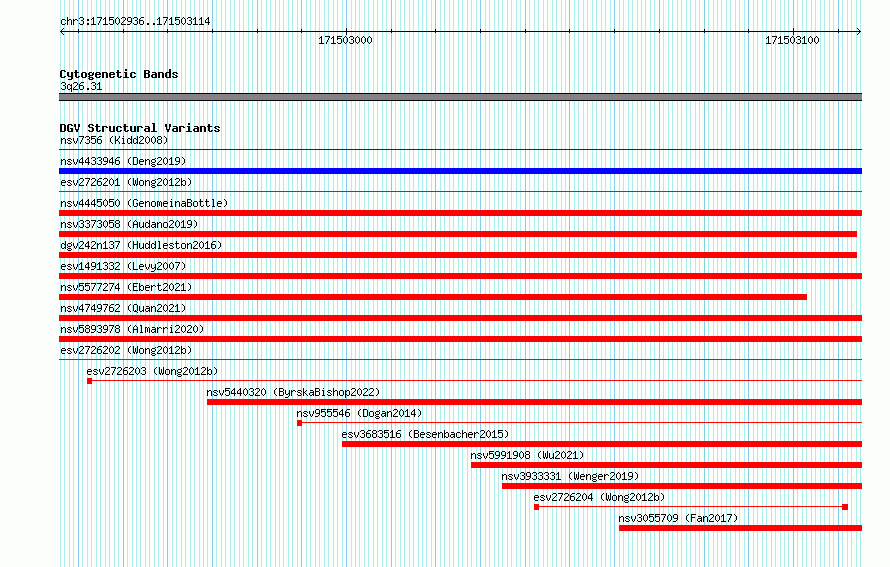The height and width of the screenshot is (567, 890).
Task: Select the red bar under nsv5577274 (Ebert2021)
Action: pyautogui.click(x=433, y=297)
